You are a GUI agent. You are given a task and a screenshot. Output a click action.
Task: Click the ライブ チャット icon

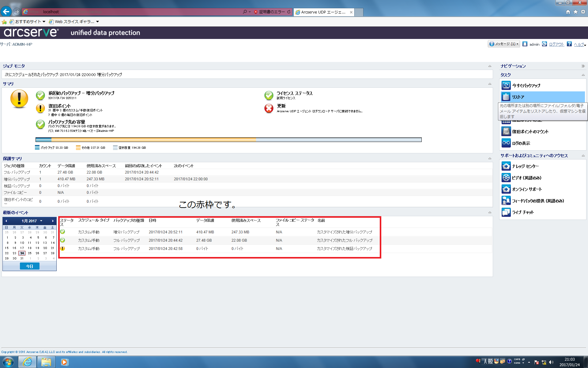coord(506,212)
